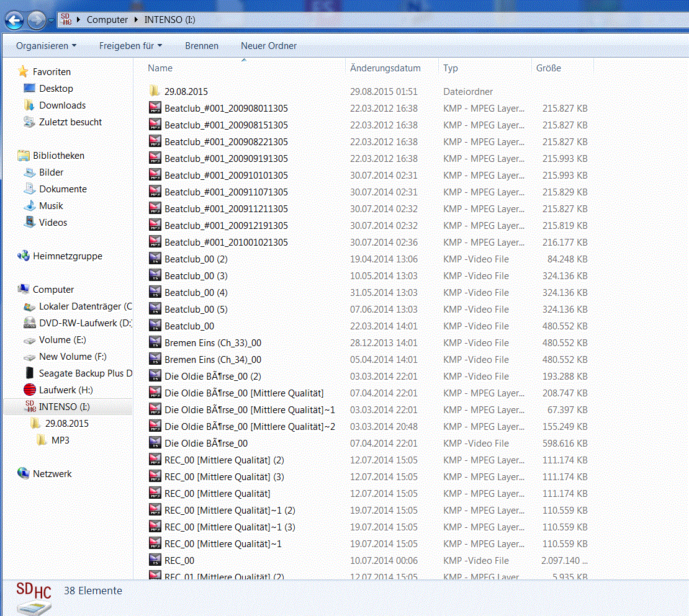This screenshot has height=616, width=689.
Task: Open the Dokumente library
Action: point(63,189)
